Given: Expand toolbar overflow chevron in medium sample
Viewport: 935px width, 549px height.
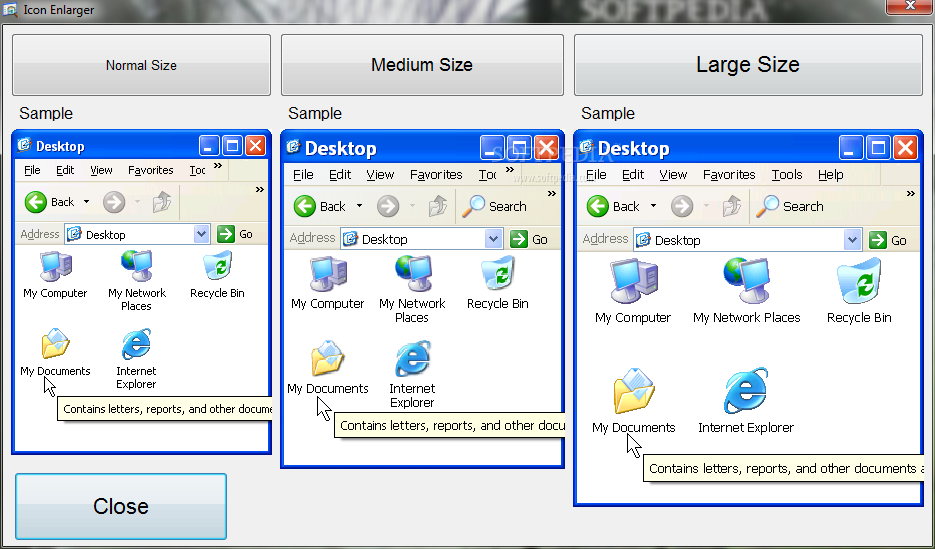Looking at the screenshot, I should (x=552, y=194).
